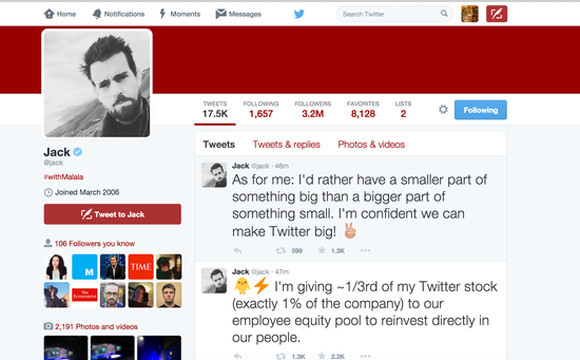The image size is (580, 360).
Task: Compose new tweet with red quill button
Action: click(496, 14)
